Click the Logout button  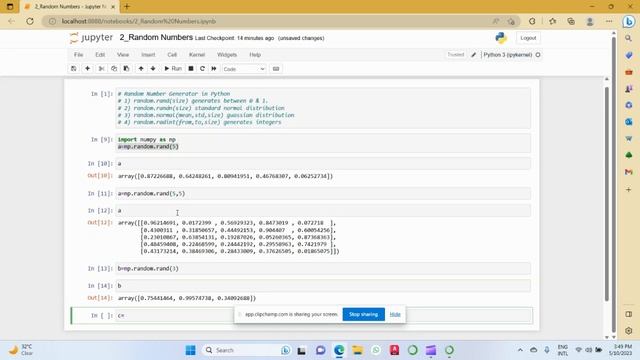[x=528, y=38]
